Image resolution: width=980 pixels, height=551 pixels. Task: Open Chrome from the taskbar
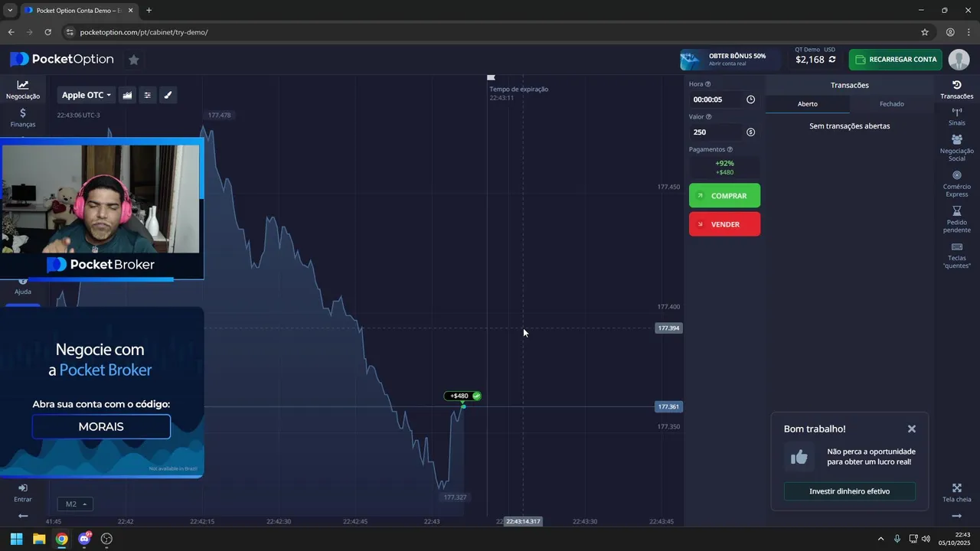click(61, 539)
